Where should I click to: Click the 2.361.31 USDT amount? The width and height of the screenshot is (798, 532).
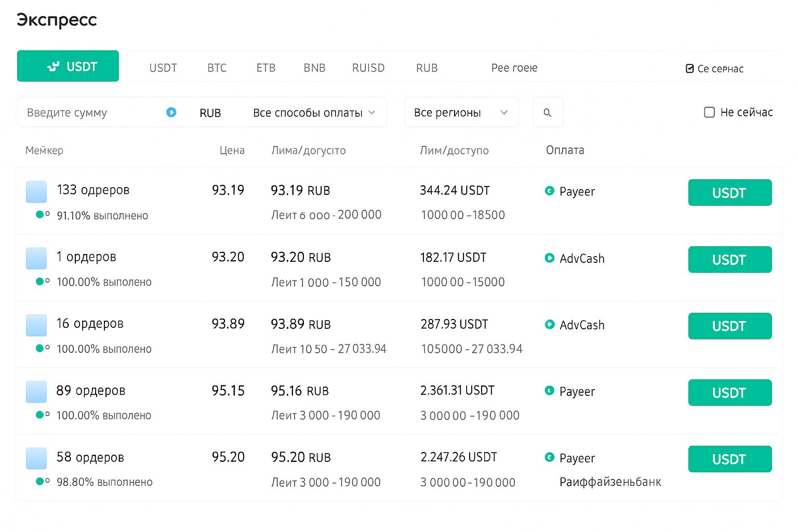[457, 390]
